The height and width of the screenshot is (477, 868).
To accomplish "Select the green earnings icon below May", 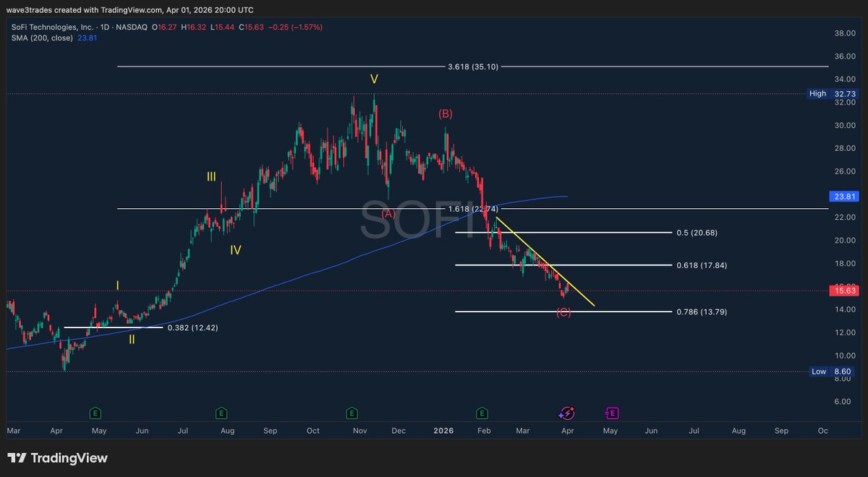I will [x=94, y=413].
